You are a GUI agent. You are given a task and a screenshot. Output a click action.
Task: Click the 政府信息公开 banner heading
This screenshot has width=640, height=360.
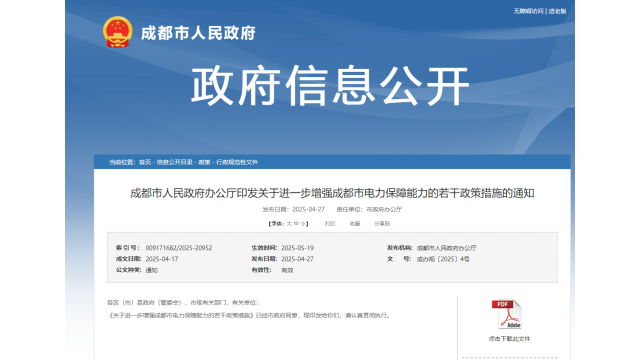(330, 86)
